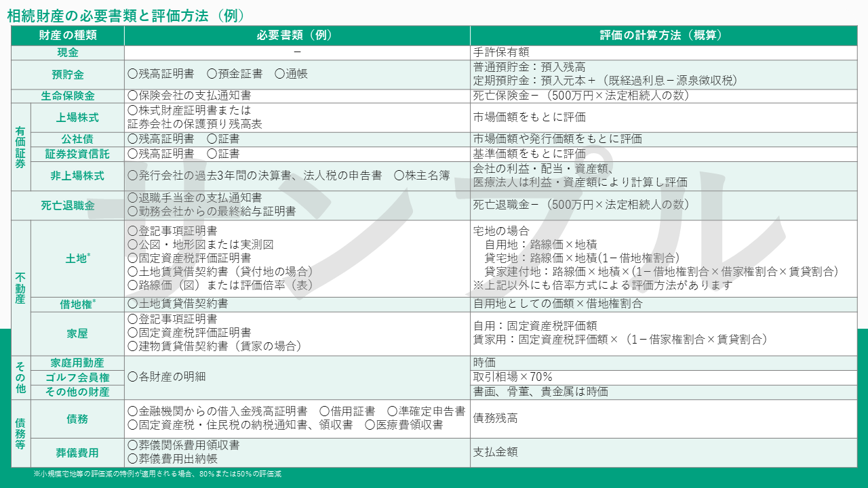The width and height of the screenshot is (868, 488).
Task: Click the 上場株式 row label
Action: (77, 118)
